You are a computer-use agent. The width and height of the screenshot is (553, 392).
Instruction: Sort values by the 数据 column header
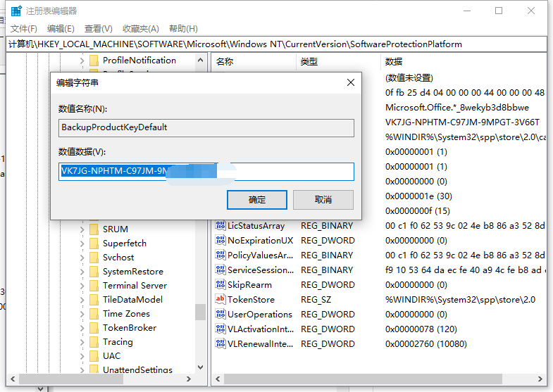464,62
